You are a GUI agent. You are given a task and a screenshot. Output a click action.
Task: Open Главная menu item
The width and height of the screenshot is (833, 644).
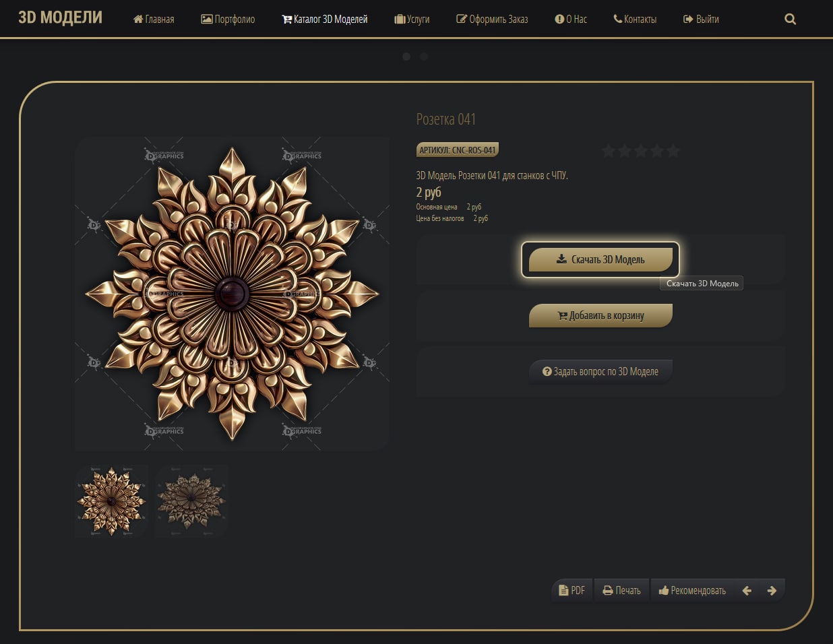(x=154, y=20)
